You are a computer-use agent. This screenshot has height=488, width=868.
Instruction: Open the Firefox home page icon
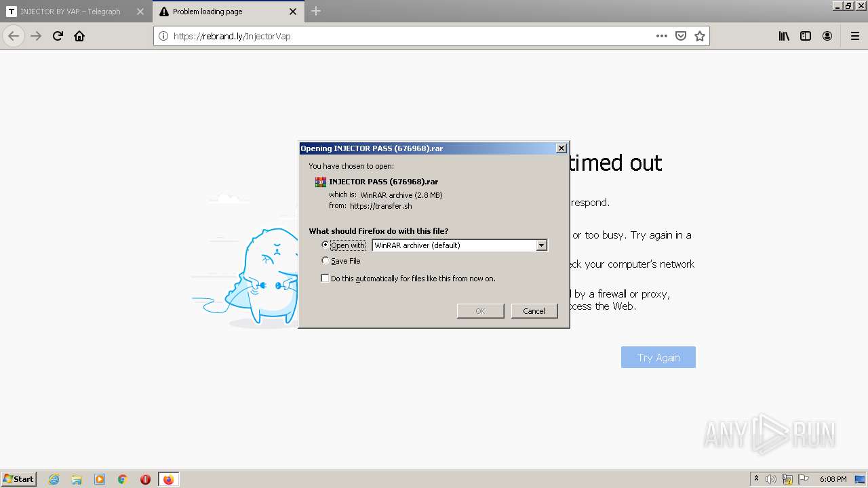click(79, 36)
